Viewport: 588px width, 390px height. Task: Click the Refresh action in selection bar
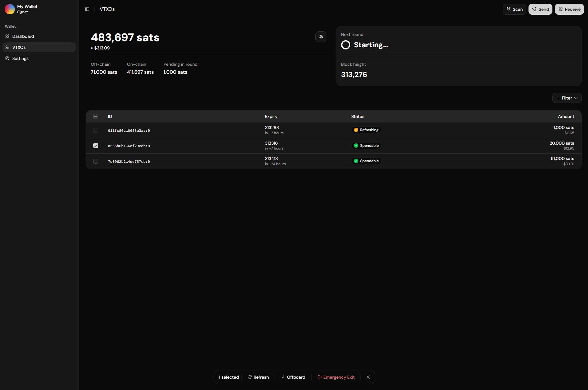[258, 377]
